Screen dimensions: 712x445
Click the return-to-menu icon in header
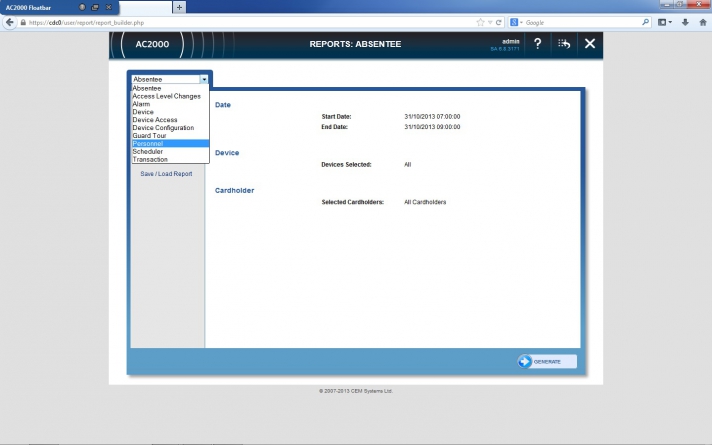(x=564, y=44)
